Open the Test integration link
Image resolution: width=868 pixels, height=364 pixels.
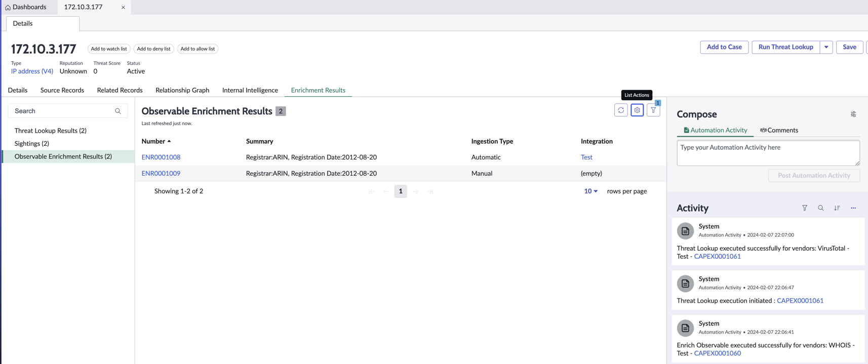586,157
